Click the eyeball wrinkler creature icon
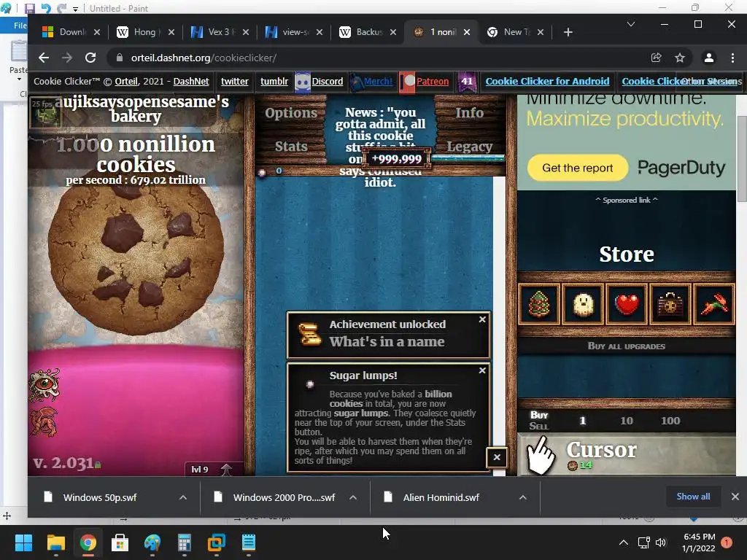This screenshot has height=560, width=747. coord(44,385)
